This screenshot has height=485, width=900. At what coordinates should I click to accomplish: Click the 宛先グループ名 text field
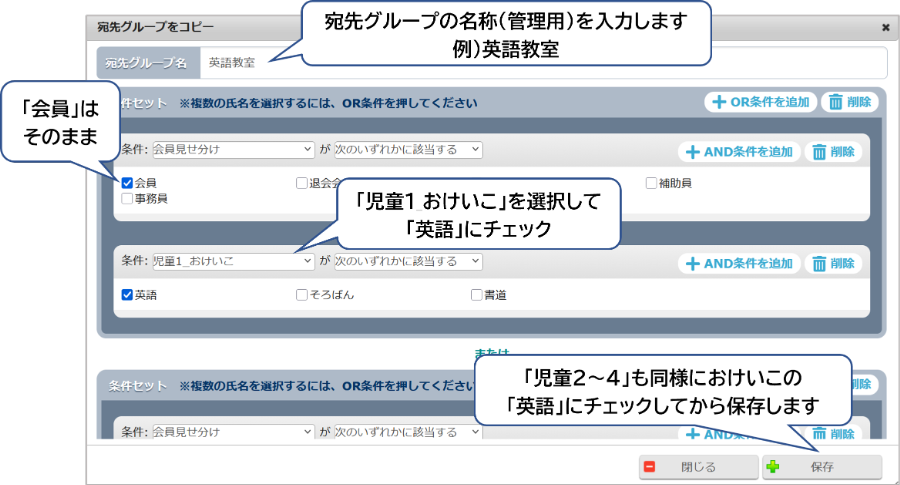pyautogui.click(x=540, y=62)
